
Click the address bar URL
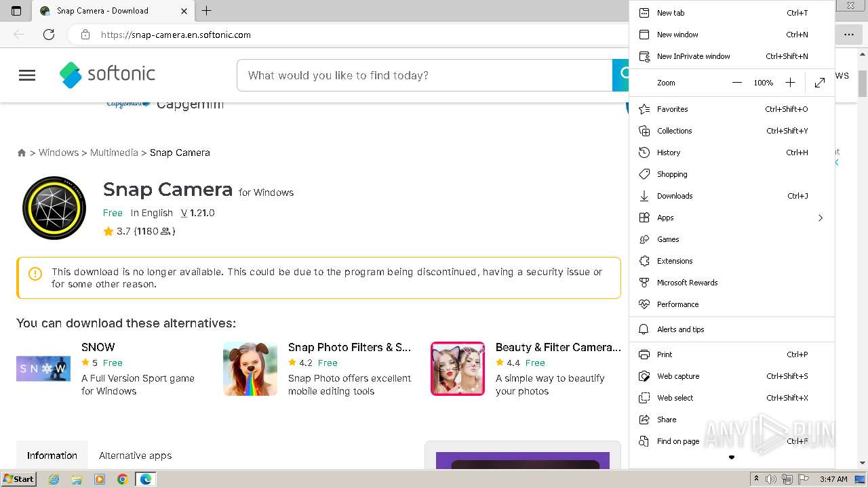pos(176,35)
